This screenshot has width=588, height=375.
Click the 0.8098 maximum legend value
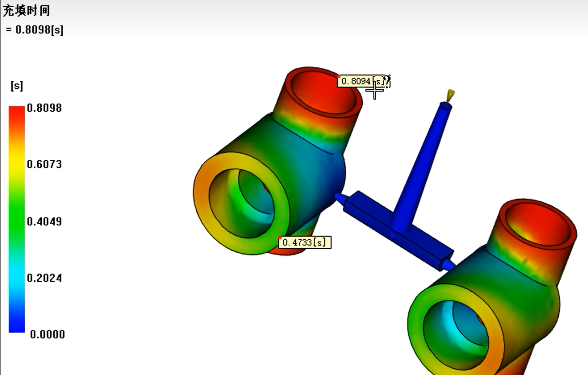[x=44, y=108]
